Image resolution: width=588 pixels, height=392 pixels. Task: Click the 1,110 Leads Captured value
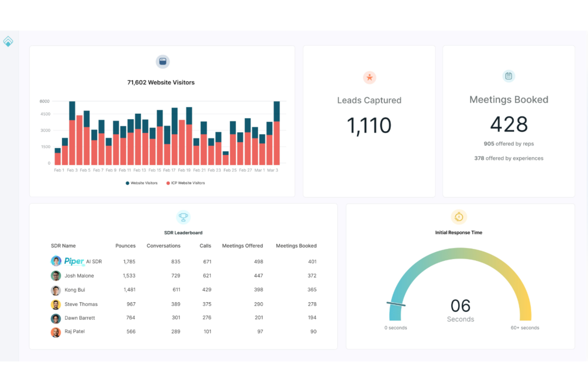point(369,126)
